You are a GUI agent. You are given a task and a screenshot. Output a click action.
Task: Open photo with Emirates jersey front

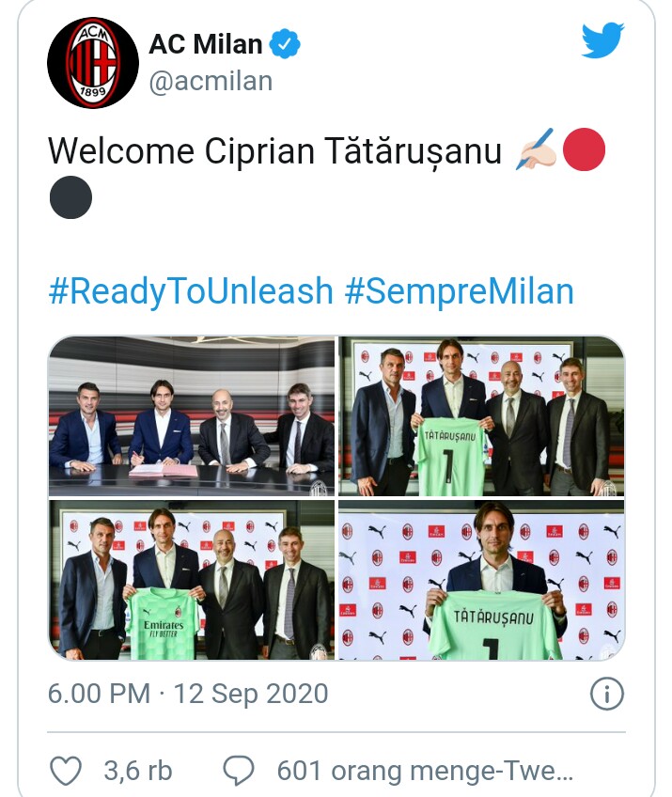pos(192,580)
